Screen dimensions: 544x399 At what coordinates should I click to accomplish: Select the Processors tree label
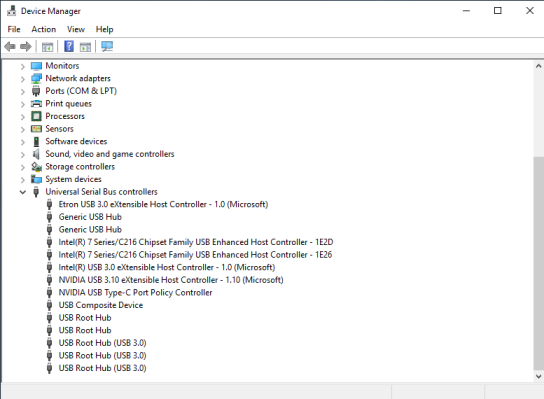[x=65, y=116]
